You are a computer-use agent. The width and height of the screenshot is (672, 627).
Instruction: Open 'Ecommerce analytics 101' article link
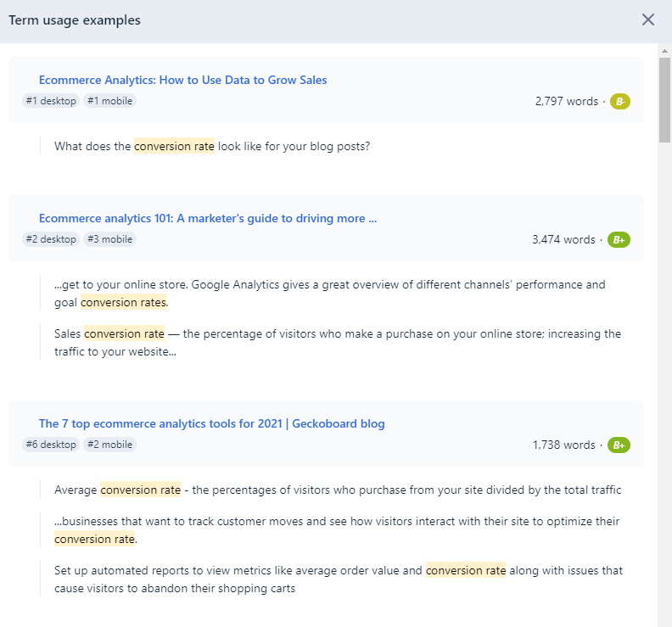(208, 219)
